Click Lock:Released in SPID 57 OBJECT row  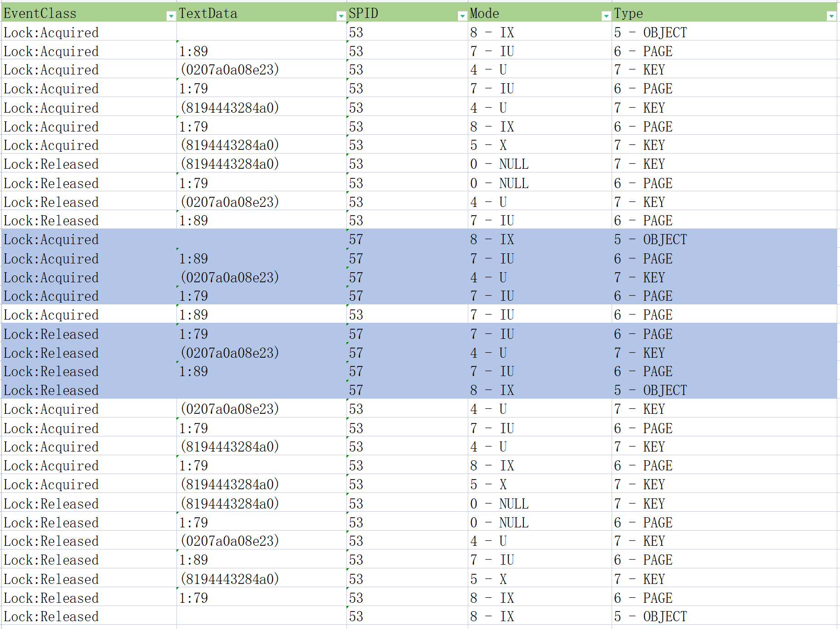pos(51,390)
